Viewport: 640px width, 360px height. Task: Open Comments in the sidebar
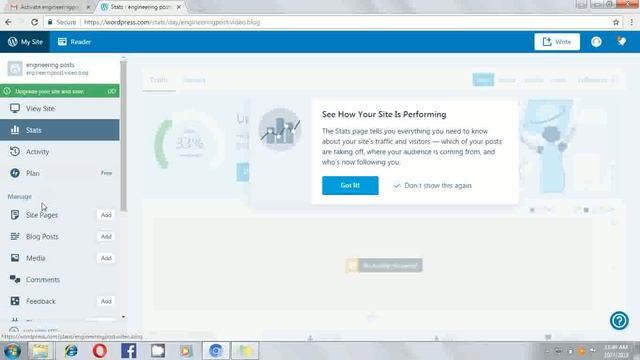[x=60, y=280]
